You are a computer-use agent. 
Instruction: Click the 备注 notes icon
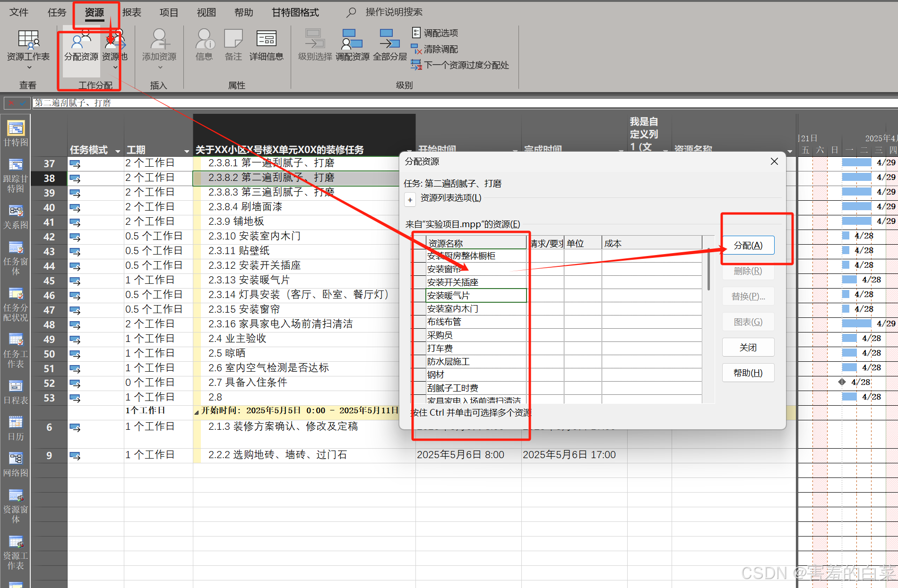(x=233, y=45)
